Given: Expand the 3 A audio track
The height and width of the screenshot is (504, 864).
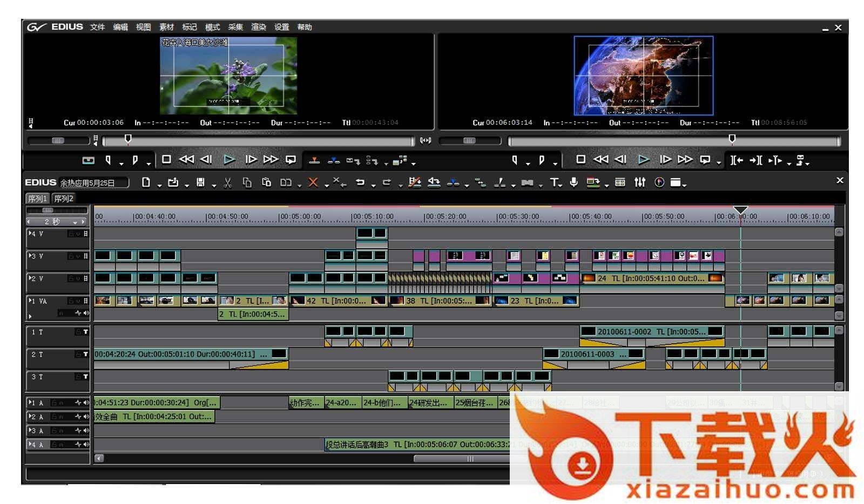Looking at the screenshot, I should (29, 431).
